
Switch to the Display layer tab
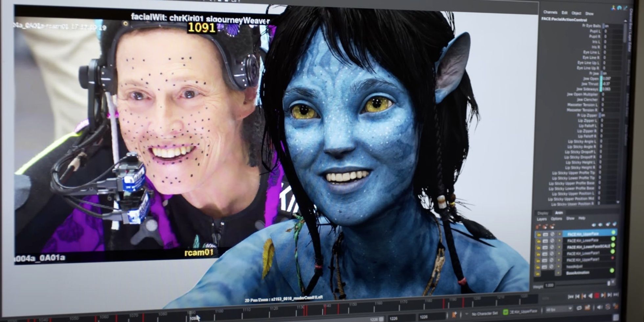tap(543, 213)
